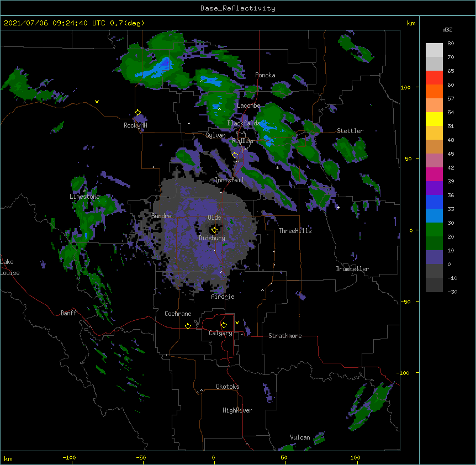Click the RedDeer city label

[243, 141]
